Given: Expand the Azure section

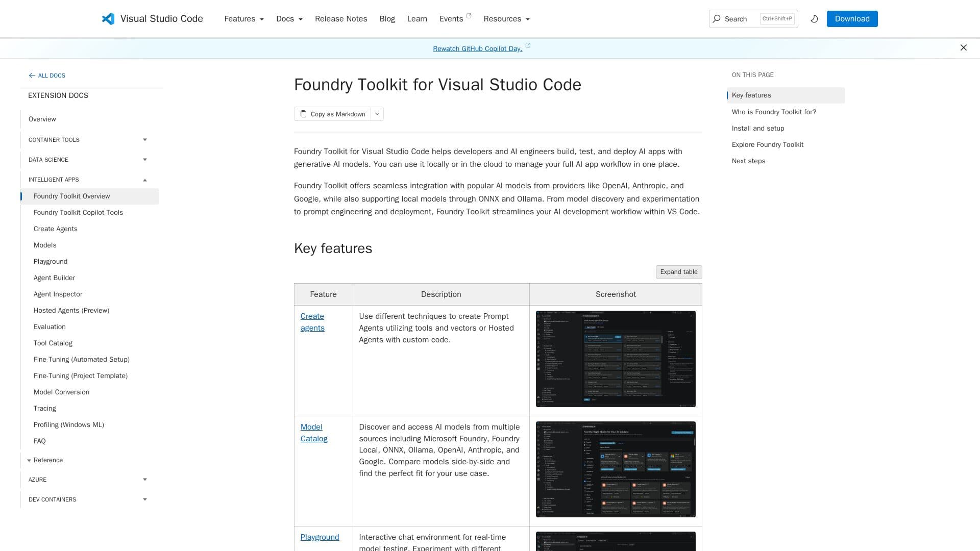Looking at the screenshot, I should tap(145, 480).
